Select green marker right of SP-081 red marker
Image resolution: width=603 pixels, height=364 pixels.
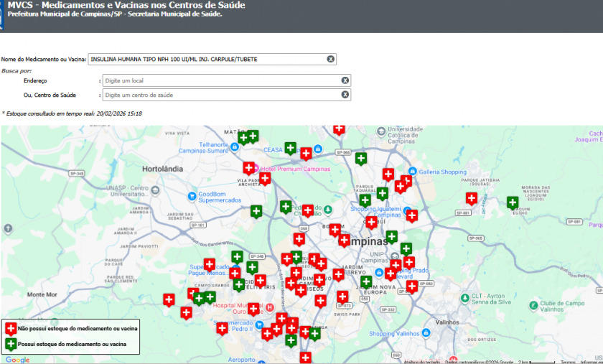[x=513, y=202]
